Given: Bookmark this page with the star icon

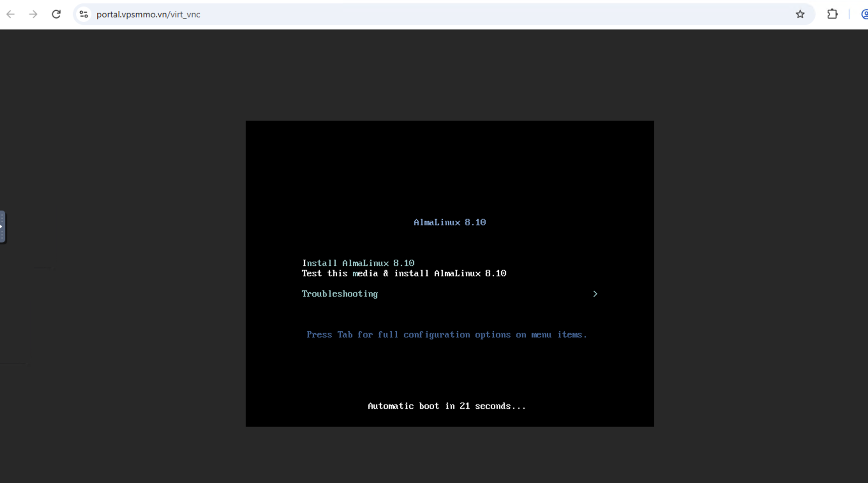Looking at the screenshot, I should click(x=800, y=14).
